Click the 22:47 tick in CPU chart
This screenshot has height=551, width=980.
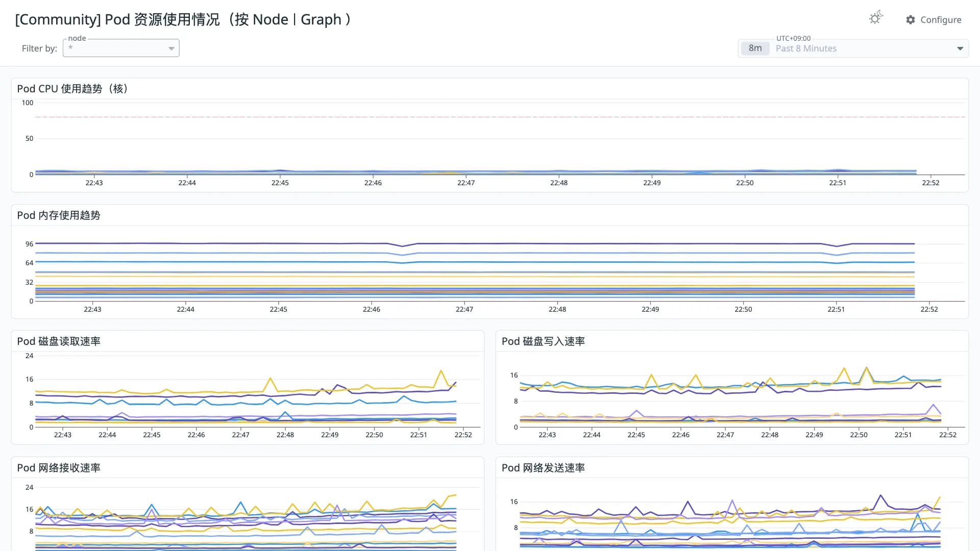pos(466,183)
